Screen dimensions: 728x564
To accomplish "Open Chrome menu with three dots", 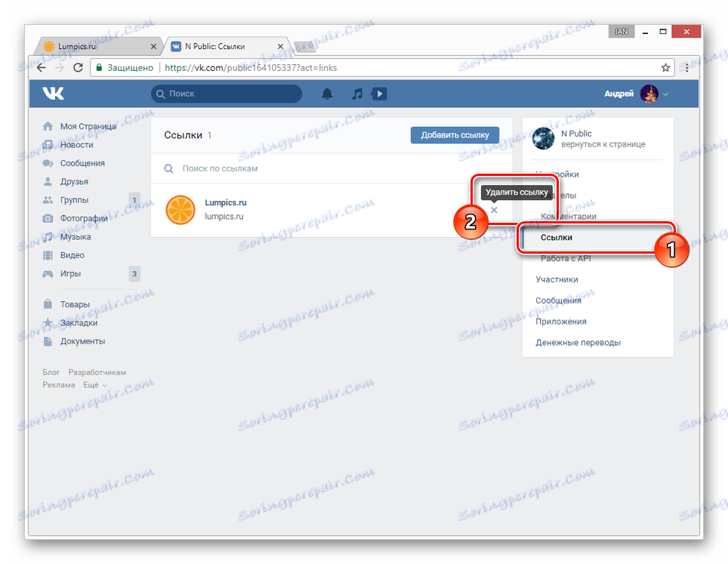I will (687, 68).
